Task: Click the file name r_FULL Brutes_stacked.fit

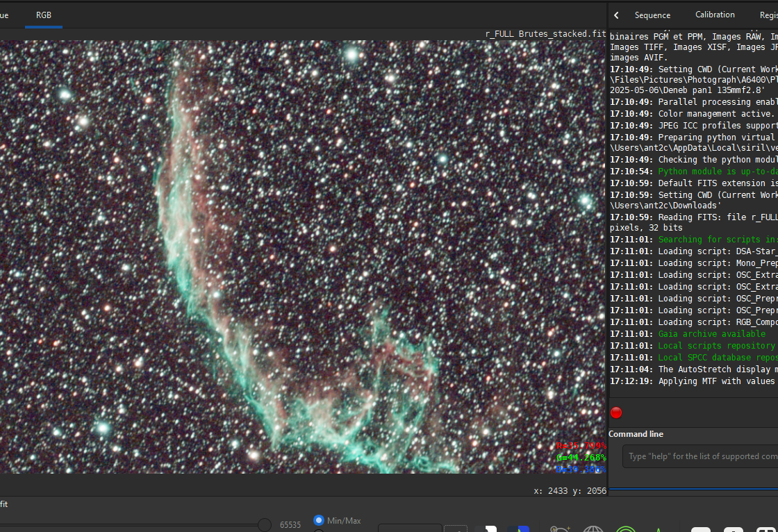Action: (x=545, y=34)
